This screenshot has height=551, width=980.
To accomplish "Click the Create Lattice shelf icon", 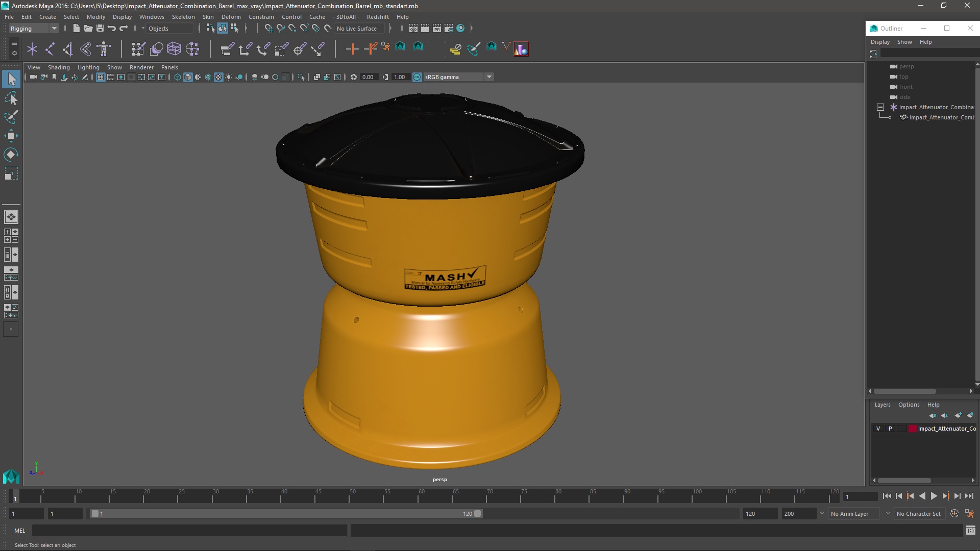I will pyautogui.click(x=174, y=49).
